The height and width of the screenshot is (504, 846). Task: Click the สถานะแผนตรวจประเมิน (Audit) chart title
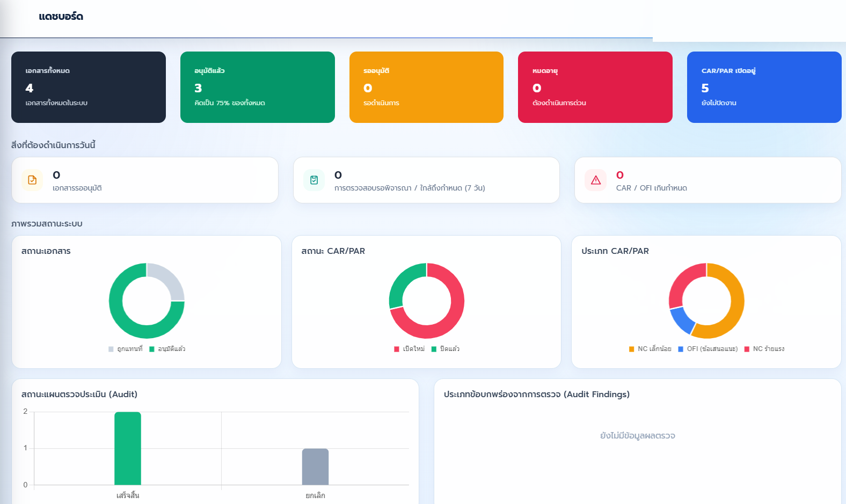79,395
